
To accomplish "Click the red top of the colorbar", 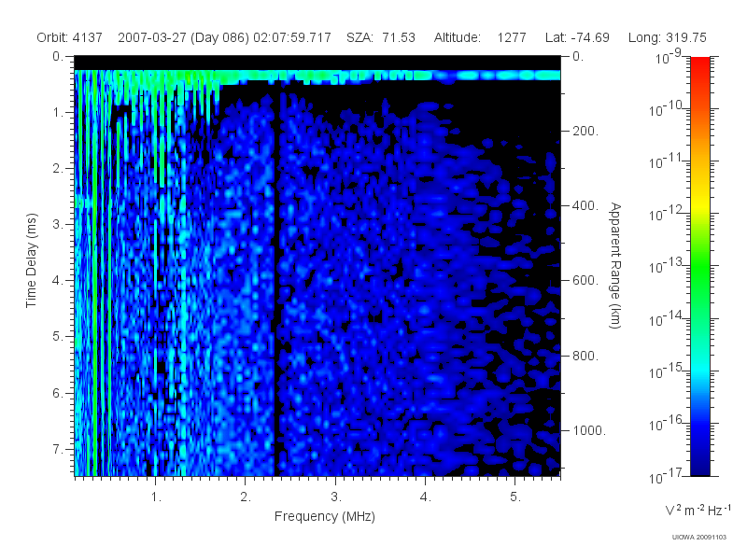I will click(699, 66).
